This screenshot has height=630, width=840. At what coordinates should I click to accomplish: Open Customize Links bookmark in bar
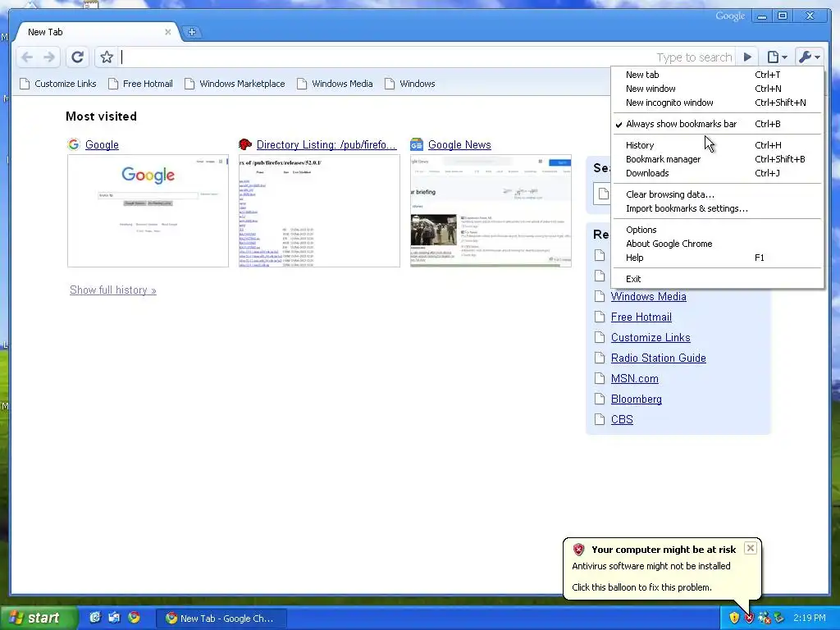click(58, 84)
